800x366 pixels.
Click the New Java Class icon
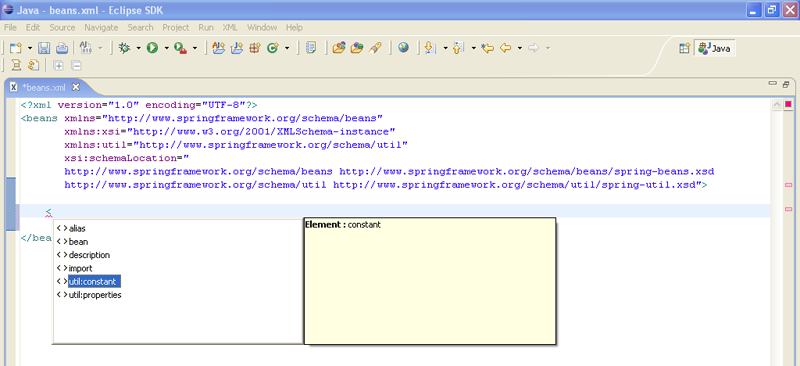coord(273,48)
